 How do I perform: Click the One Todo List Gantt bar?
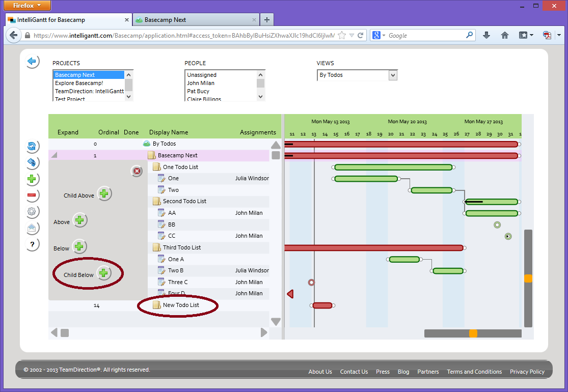pos(393,167)
